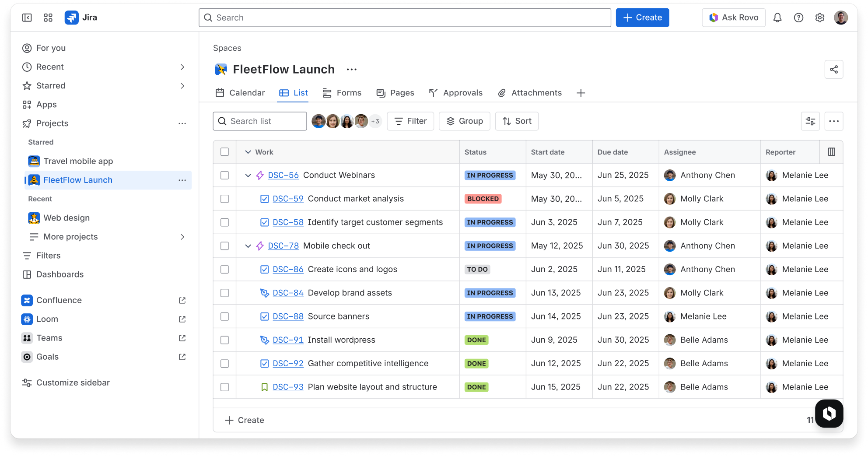868x456 pixels.
Task: Open Projects more options ellipsis in sidebar
Action: point(182,123)
